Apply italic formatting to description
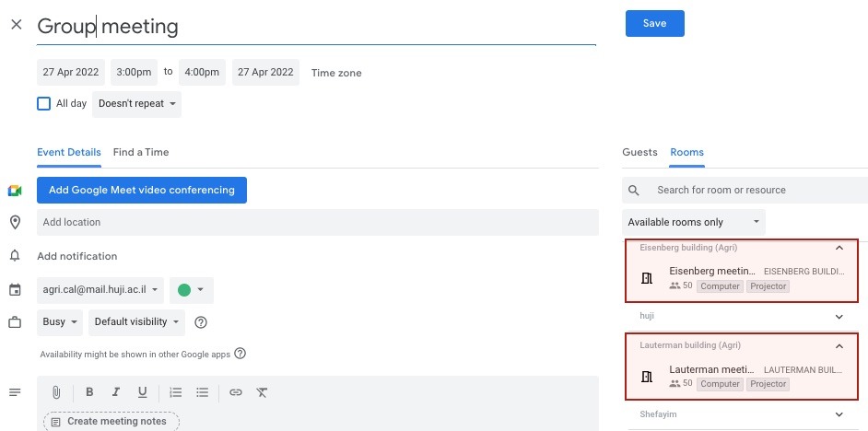The height and width of the screenshot is (431, 868). click(x=116, y=392)
